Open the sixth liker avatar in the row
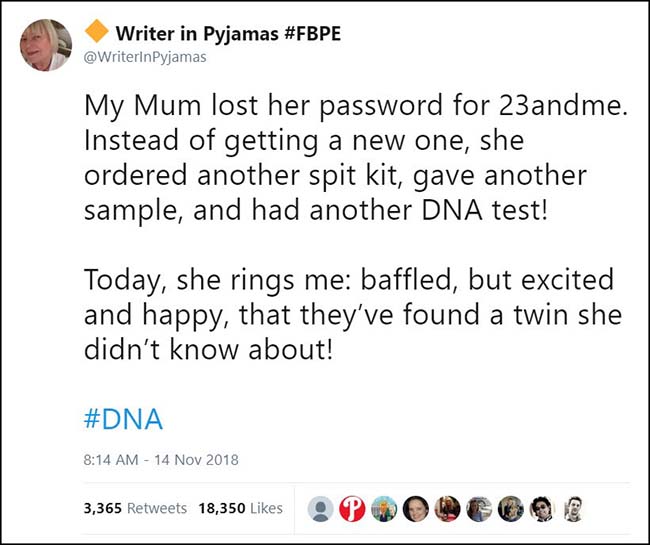The width and height of the screenshot is (650, 545). (478, 508)
